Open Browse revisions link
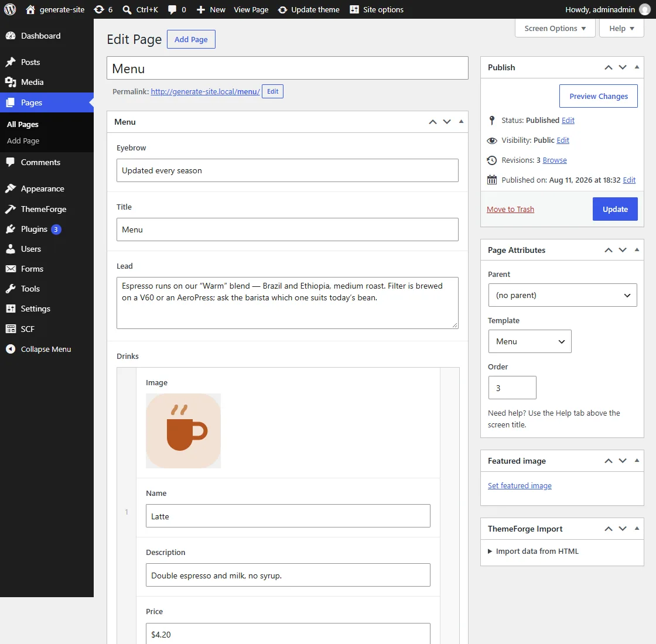This screenshot has width=656, height=644. (554, 160)
